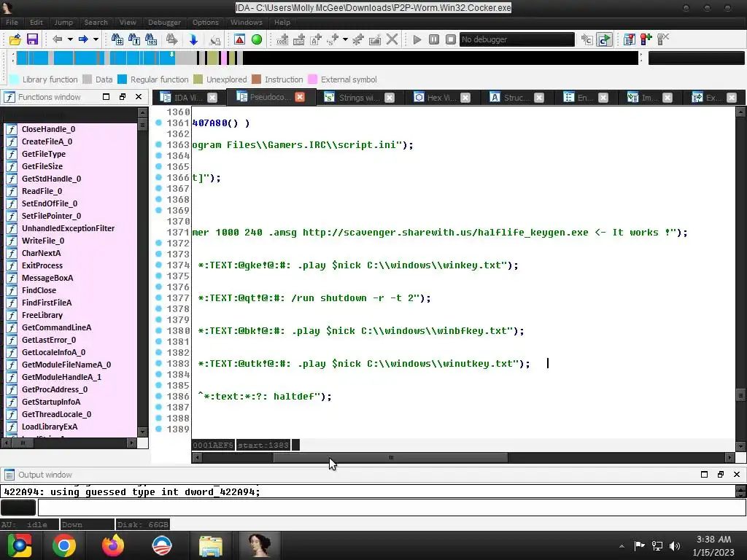Start process with the play button

click(417, 39)
